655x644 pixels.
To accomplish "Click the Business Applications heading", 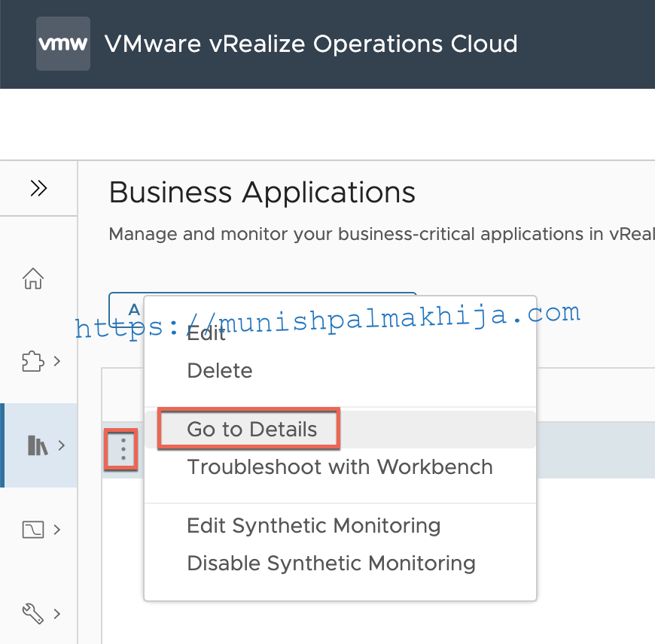I will coord(262,193).
